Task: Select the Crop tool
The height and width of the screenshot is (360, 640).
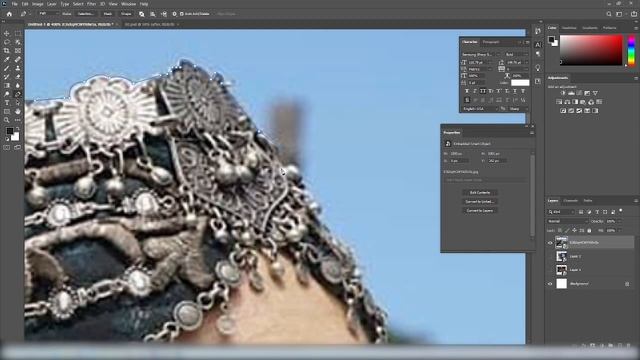Action: pos(7,51)
